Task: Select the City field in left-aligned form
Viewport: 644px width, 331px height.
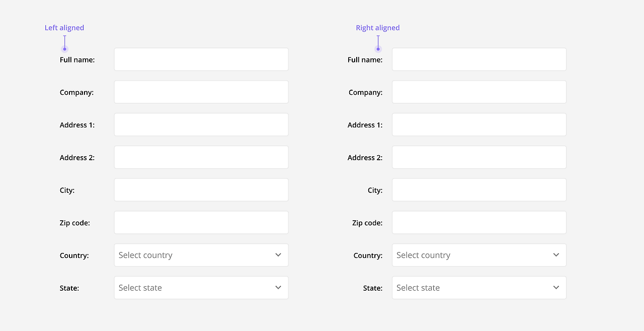Action: click(x=201, y=190)
